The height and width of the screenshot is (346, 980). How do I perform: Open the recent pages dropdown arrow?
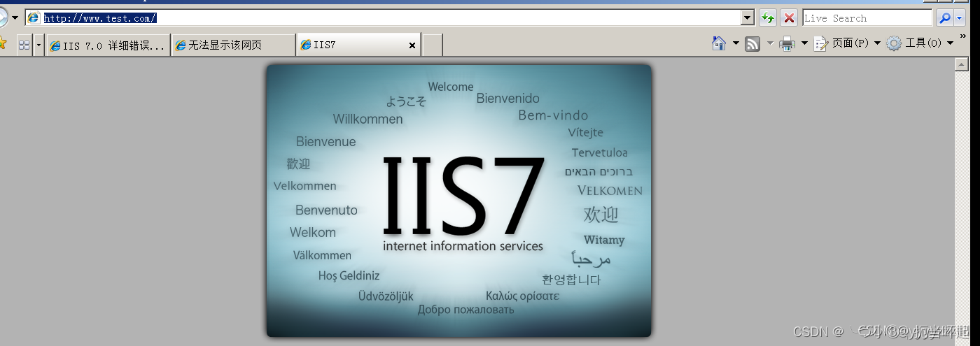click(15, 18)
